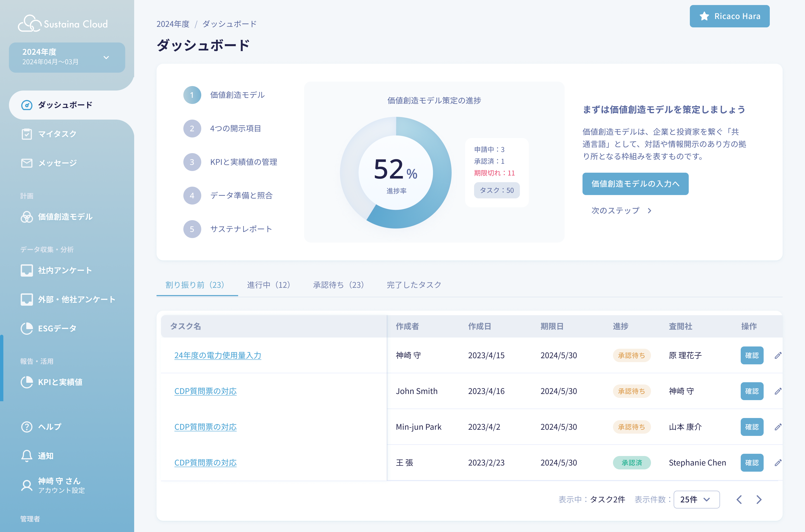Open the 25件 display count dropdown
This screenshot has width=805, height=532.
[696, 499]
